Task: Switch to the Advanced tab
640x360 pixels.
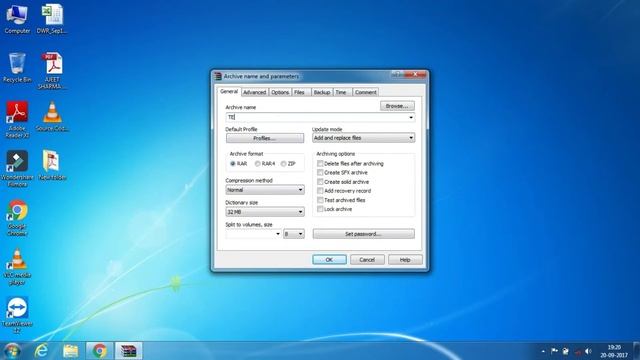Action: click(254, 92)
